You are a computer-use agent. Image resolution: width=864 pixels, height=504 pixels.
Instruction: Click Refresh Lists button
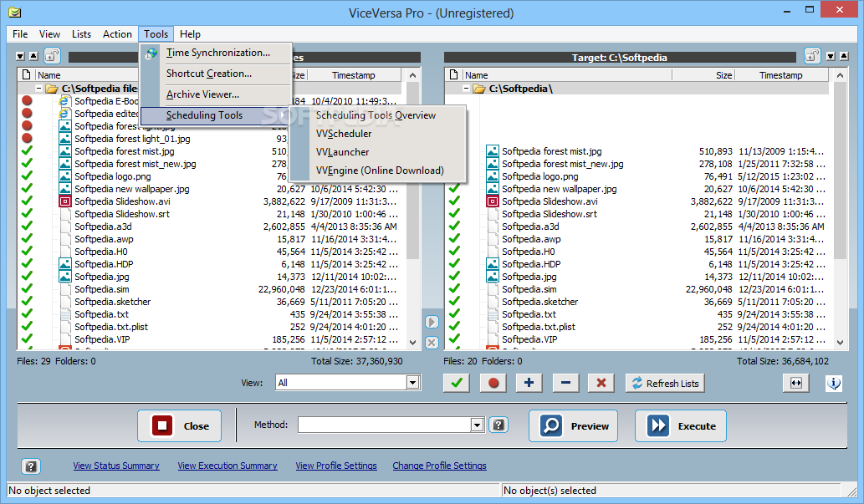click(x=665, y=383)
